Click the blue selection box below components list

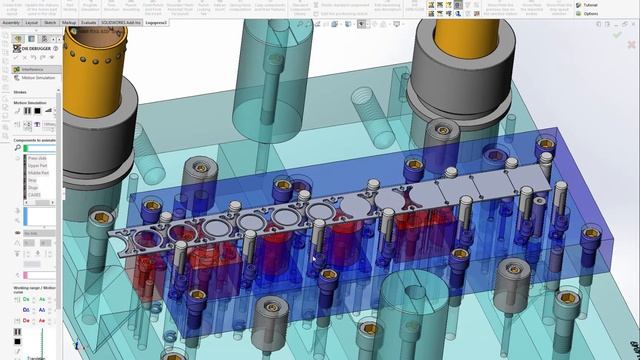coord(40,216)
